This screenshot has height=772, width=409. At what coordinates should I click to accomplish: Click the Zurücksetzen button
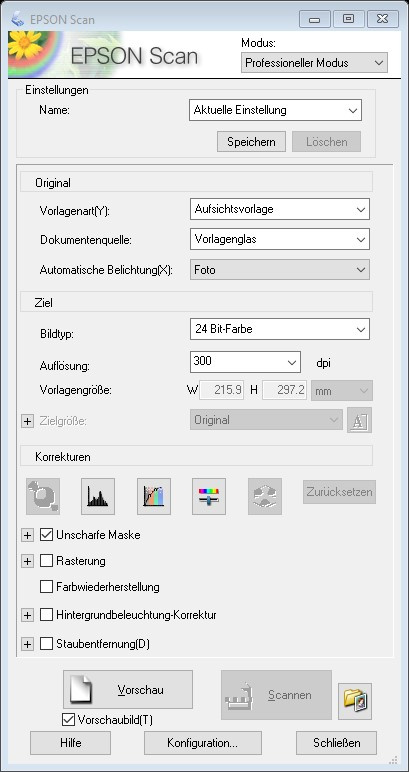pos(339,492)
